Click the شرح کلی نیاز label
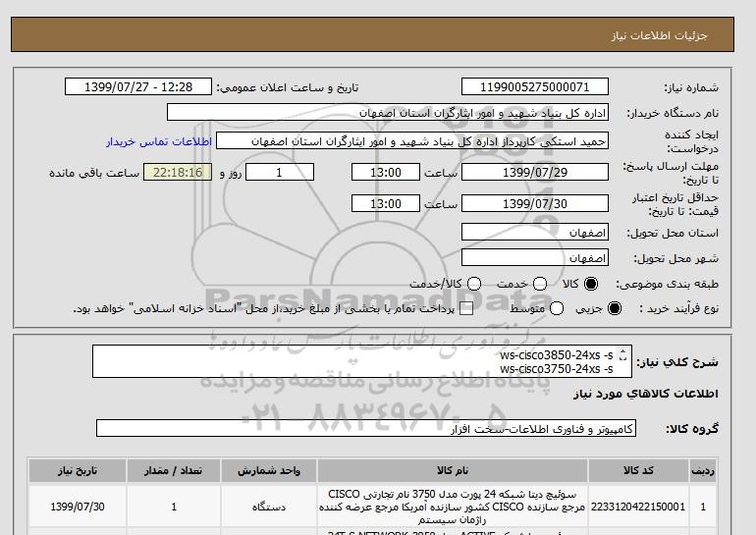 pos(677,362)
